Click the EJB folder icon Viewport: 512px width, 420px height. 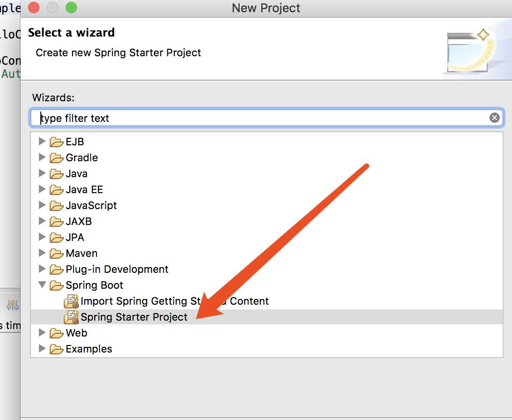[x=56, y=142]
